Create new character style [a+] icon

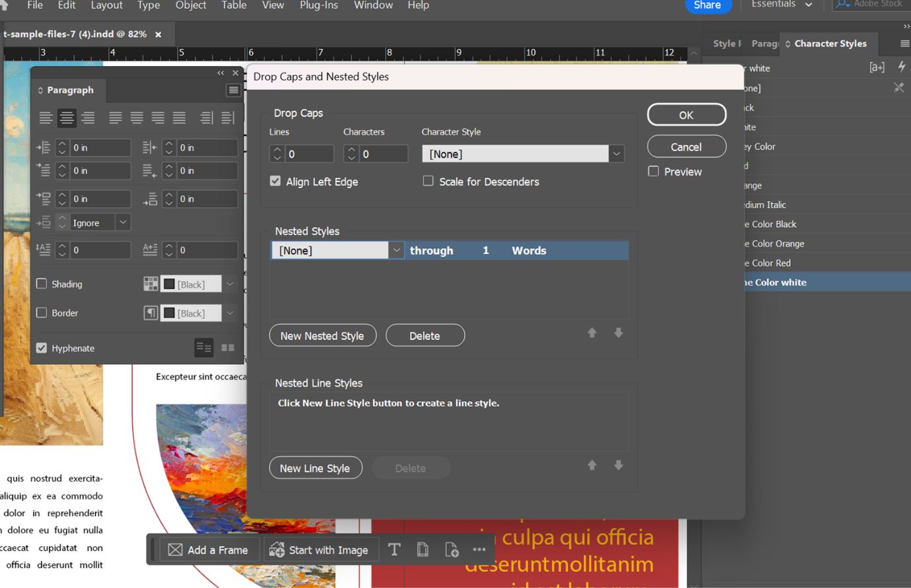pos(877,67)
